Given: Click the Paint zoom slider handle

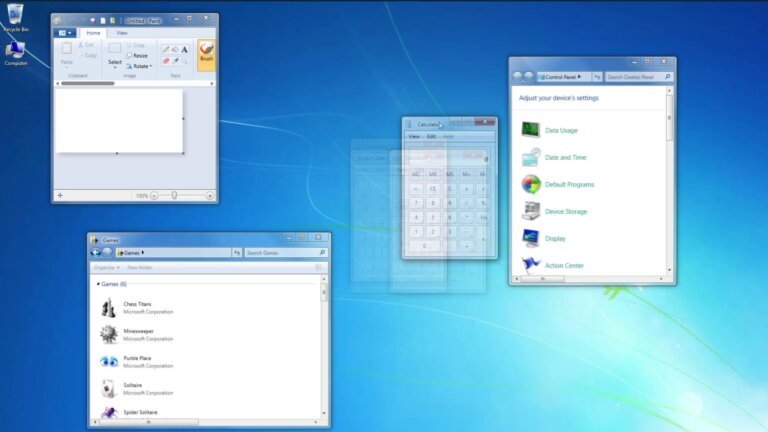Looking at the screenshot, I should pos(174,195).
